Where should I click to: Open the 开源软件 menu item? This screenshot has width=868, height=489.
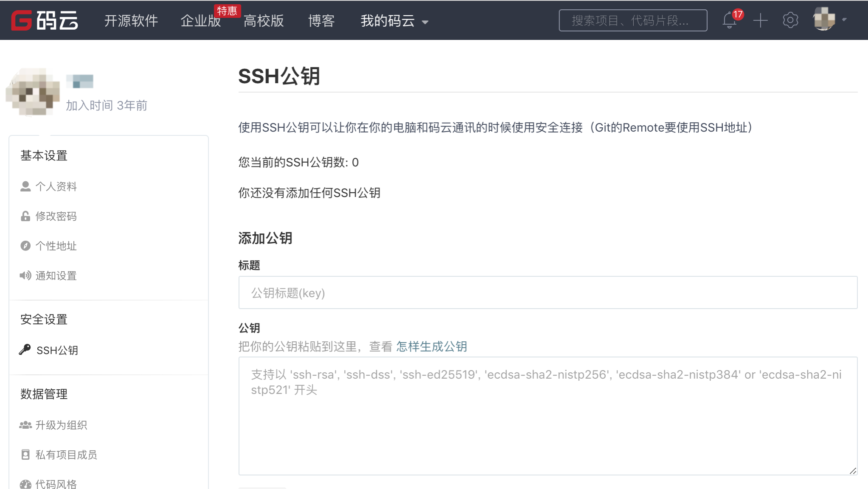click(x=131, y=21)
